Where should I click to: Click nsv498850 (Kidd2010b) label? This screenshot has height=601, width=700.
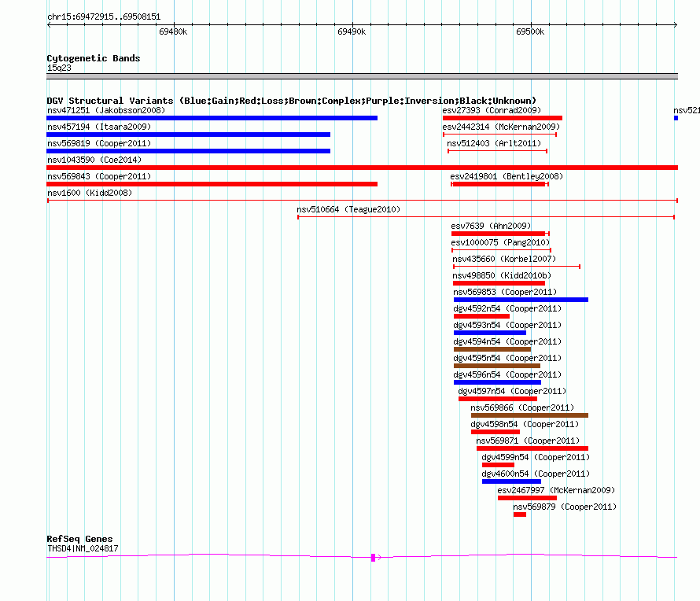point(502,275)
